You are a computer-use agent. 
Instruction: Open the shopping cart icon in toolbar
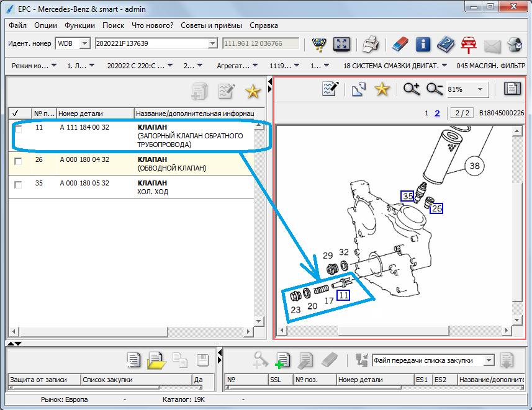pyautogui.click(x=318, y=44)
